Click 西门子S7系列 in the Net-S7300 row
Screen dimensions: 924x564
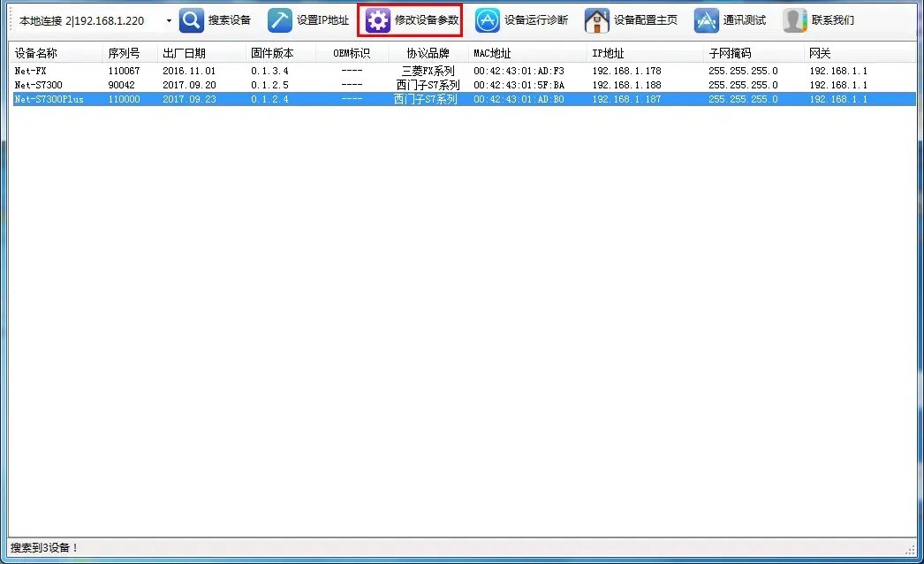(428, 85)
